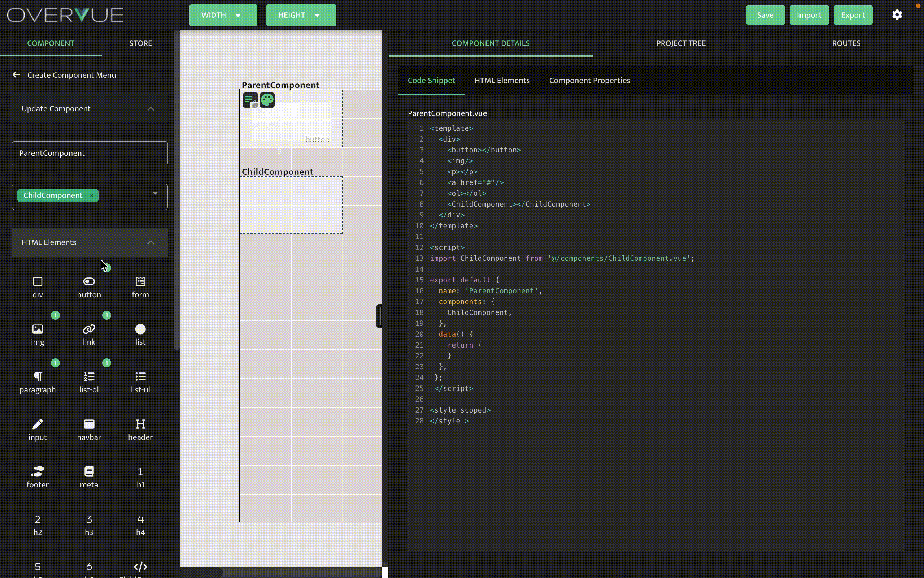Add an input element
This screenshot has height=578, width=924.
point(38,430)
